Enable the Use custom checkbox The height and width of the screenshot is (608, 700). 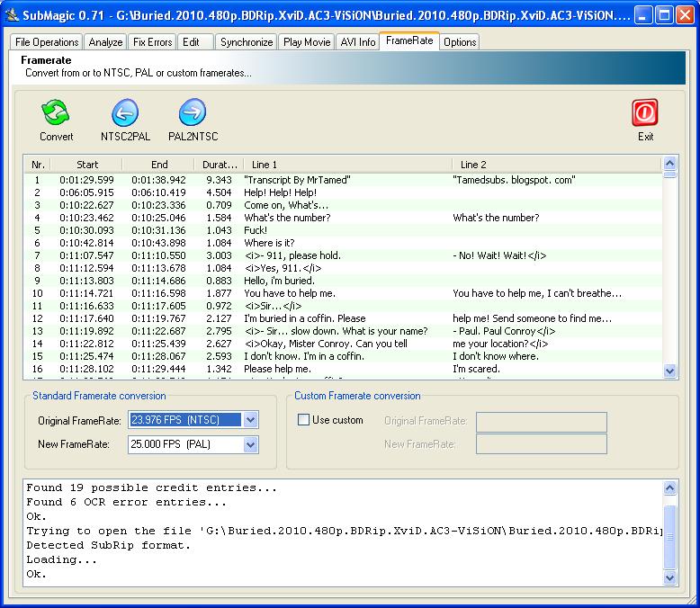(303, 420)
